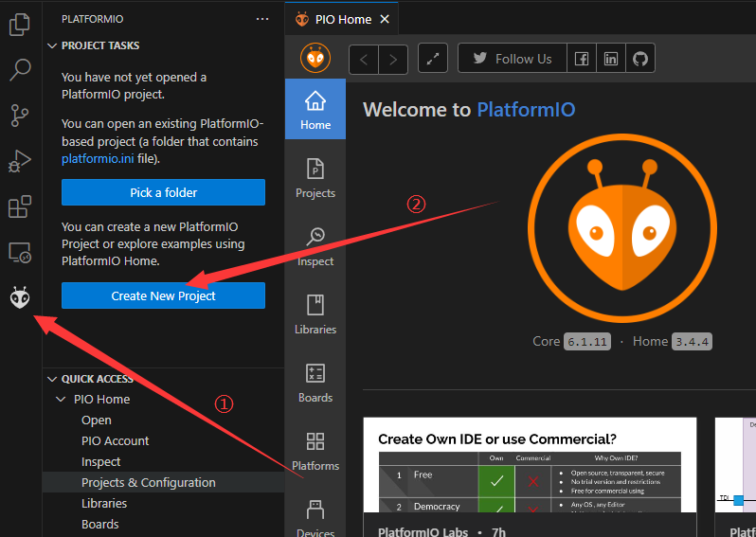The width and height of the screenshot is (756, 537).
Task: Open Remote Explorer view
Action: coord(20,252)
